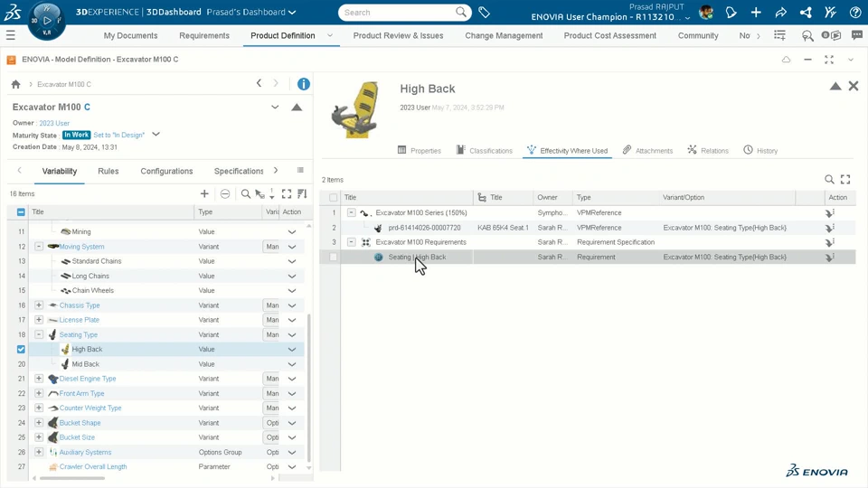Switch to the Rules tab
The image size is (868, 488).
pos(108,171)
